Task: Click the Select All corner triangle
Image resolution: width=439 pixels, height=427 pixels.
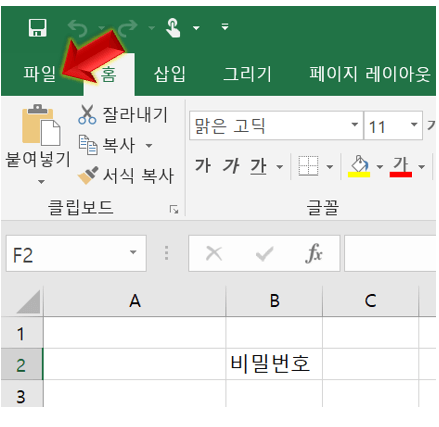Action: pyautogui.click(x=28, y=302)
